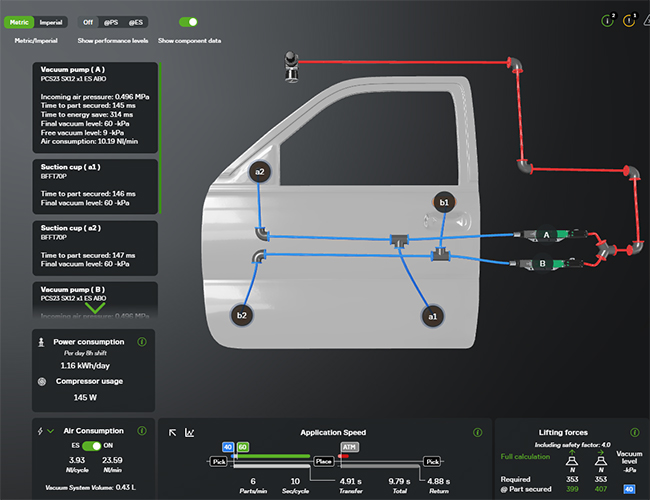650x500 pixels.
Task: Select suction cup b2 on door
Action: point(242,315)
